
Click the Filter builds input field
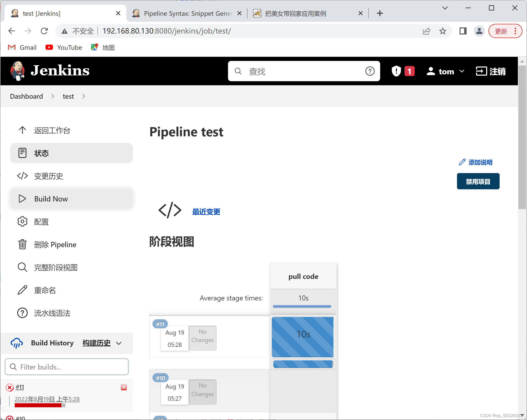point(67,367)
